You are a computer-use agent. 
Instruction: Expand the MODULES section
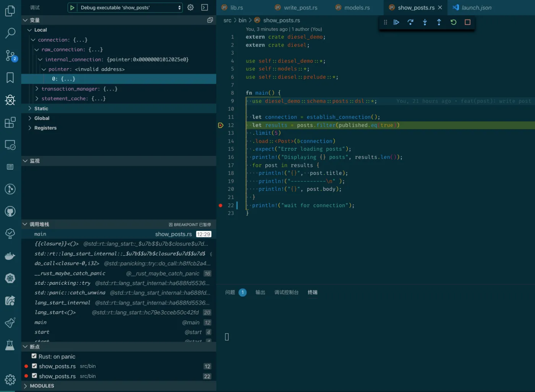(25, 386)
